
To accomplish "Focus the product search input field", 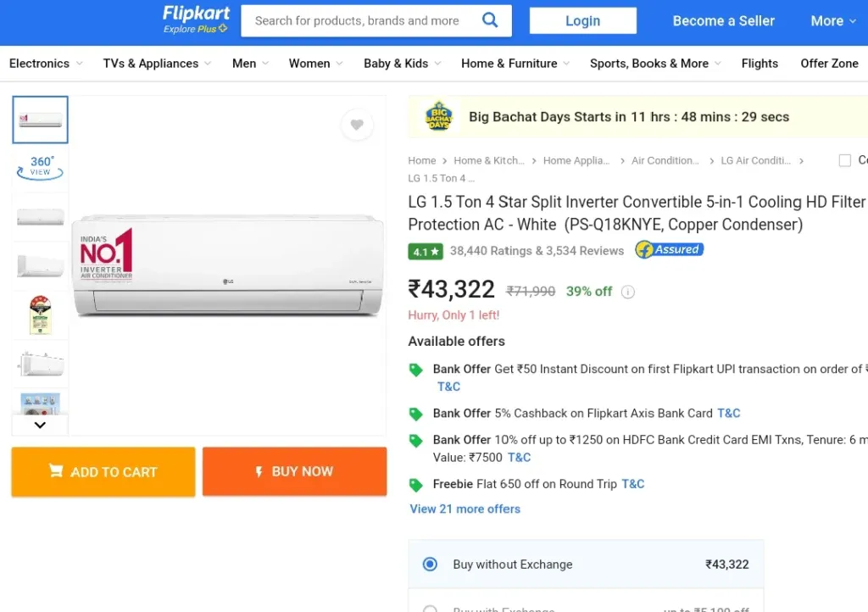I will tap(359, 21).
